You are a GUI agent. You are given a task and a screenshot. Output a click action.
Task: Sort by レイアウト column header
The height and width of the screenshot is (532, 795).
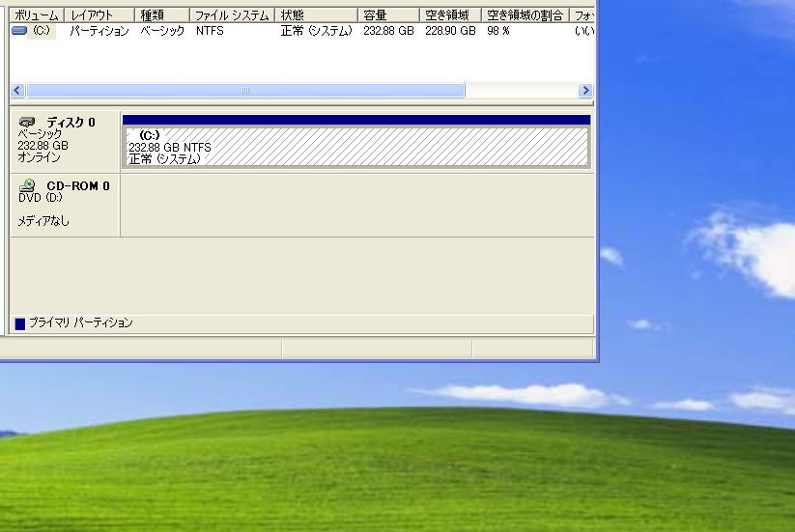pyautogui.click(x=99, y=15)
